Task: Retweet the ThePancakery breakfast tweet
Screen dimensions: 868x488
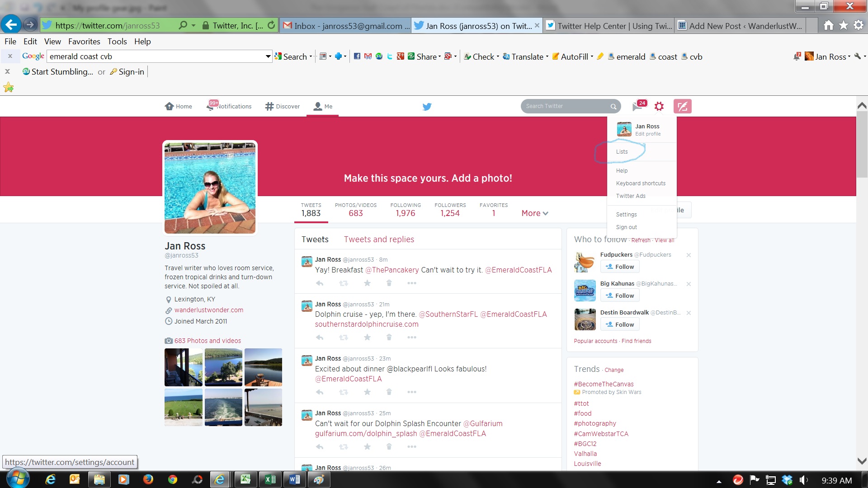Action: (x=344, y=283)
